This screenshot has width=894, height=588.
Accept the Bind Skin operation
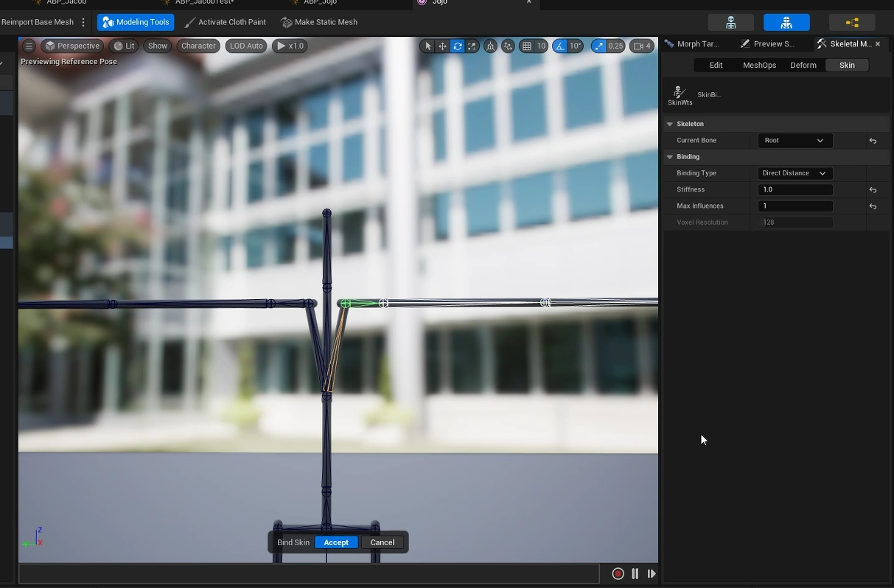coord(336,542)
